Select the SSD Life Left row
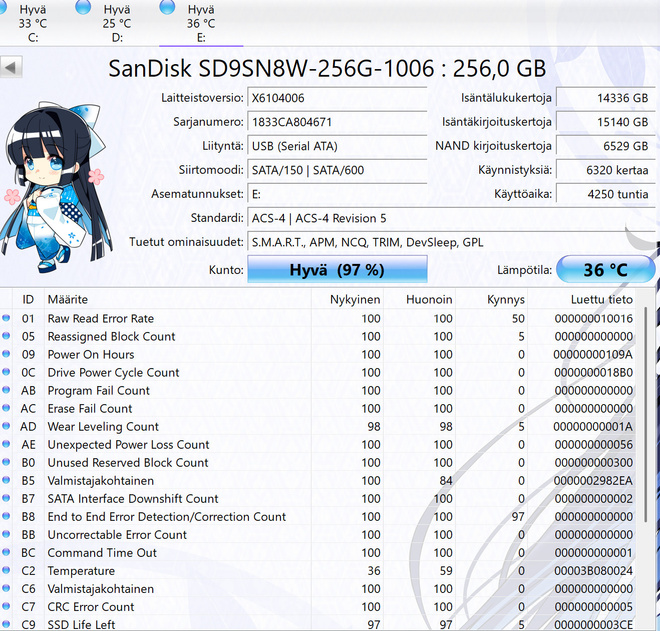Image resolution: width=660 pixels, height=631 pixels. click(318, 624)
